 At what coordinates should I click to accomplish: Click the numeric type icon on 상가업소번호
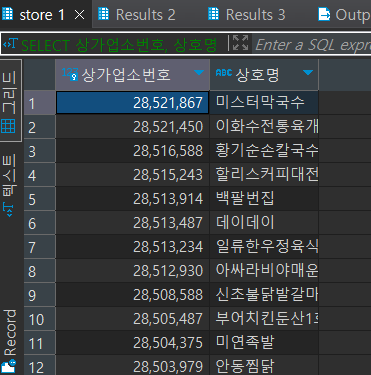pyautogui.click(x=70, y=74)
